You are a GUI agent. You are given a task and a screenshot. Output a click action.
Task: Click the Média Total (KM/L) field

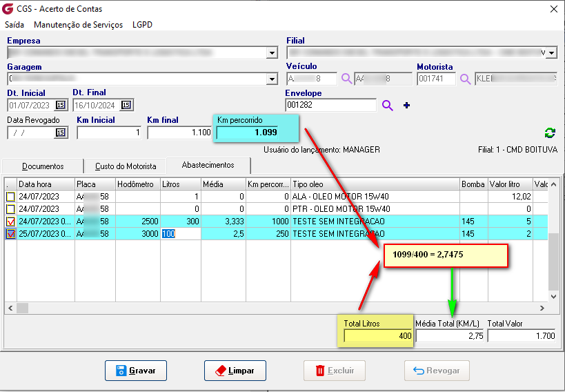pos(450,335)
